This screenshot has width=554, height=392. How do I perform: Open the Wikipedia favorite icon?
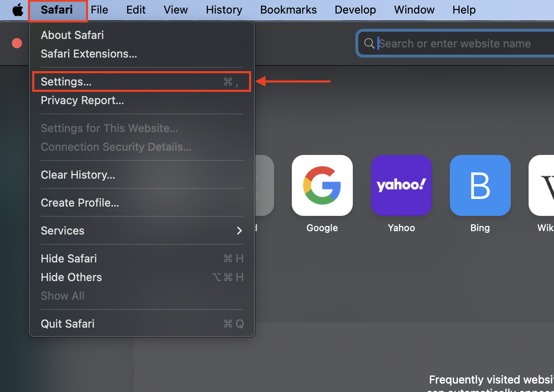pos(543,185)
